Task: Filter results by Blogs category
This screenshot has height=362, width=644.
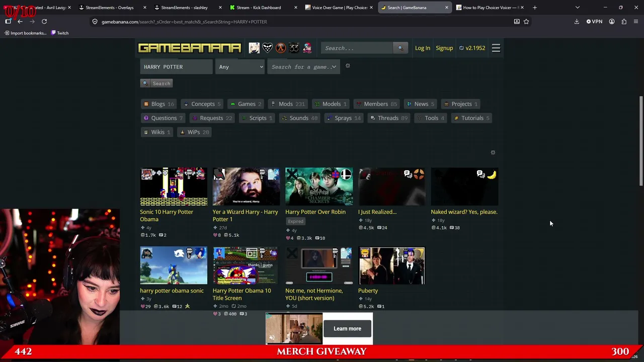Action: (x=159, y=104)
